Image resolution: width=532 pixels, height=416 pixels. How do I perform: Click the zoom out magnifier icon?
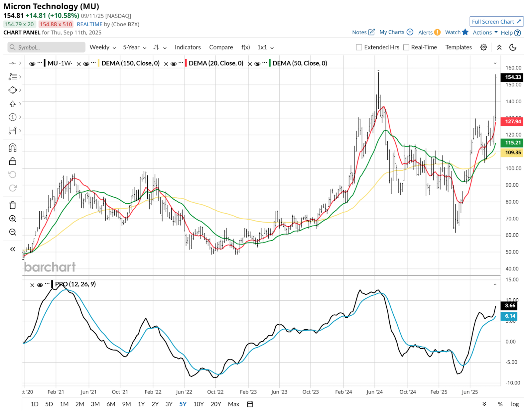coord(12,232)
